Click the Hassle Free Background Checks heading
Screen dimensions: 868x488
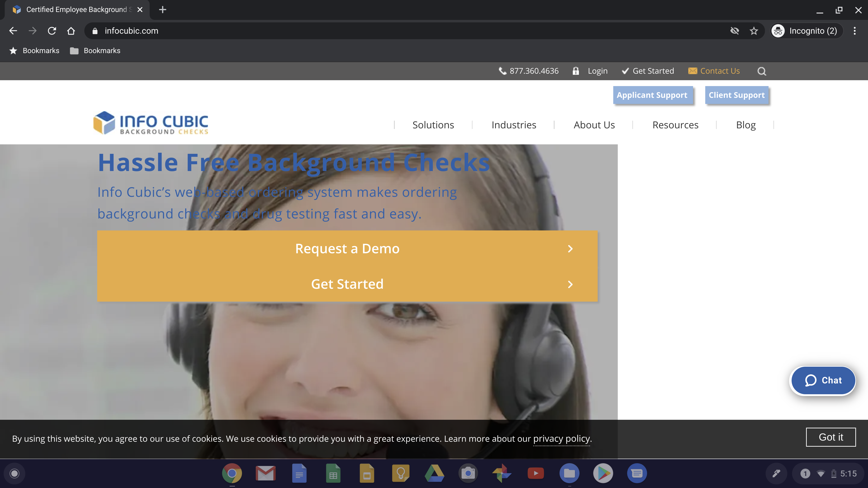point(293,163)
